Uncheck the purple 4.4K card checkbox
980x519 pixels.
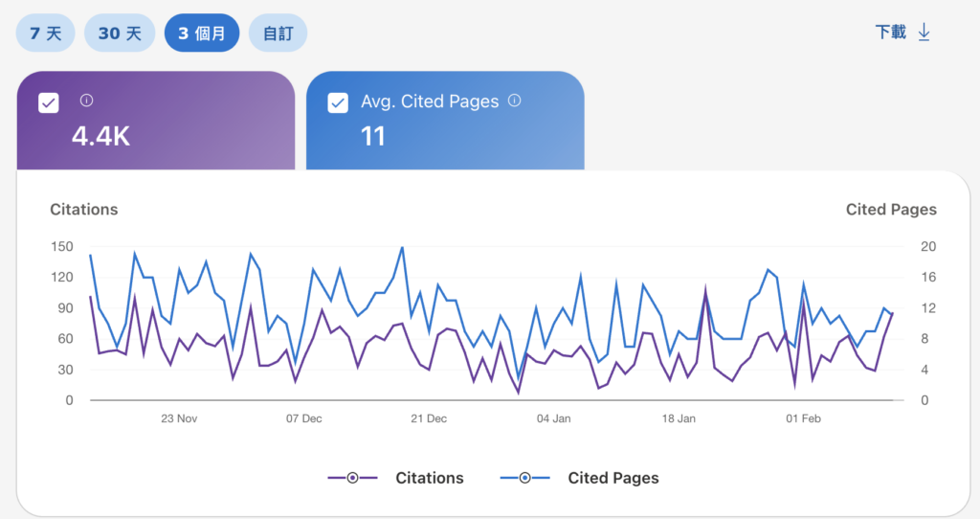click(49, 102)
